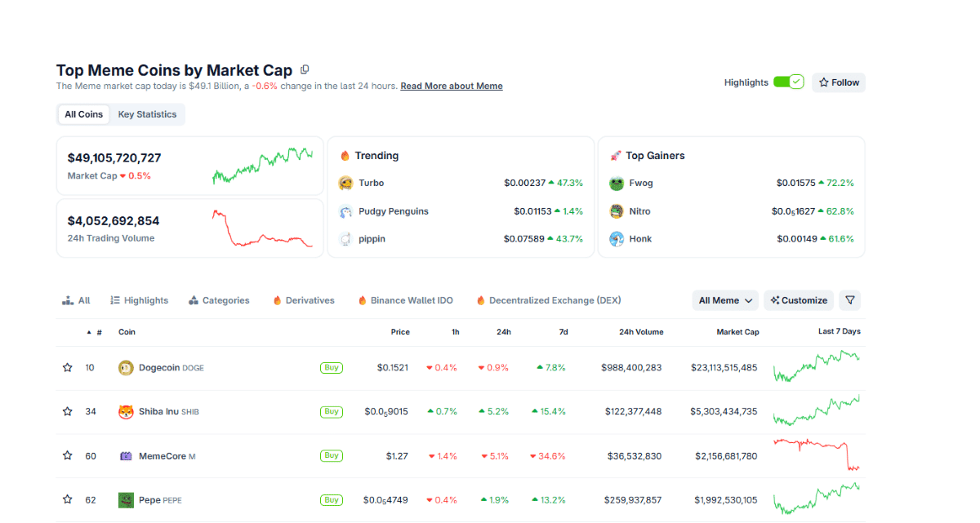Select the All Coins tab
This screenshot has height=523, width=980.
pos(83,114)
